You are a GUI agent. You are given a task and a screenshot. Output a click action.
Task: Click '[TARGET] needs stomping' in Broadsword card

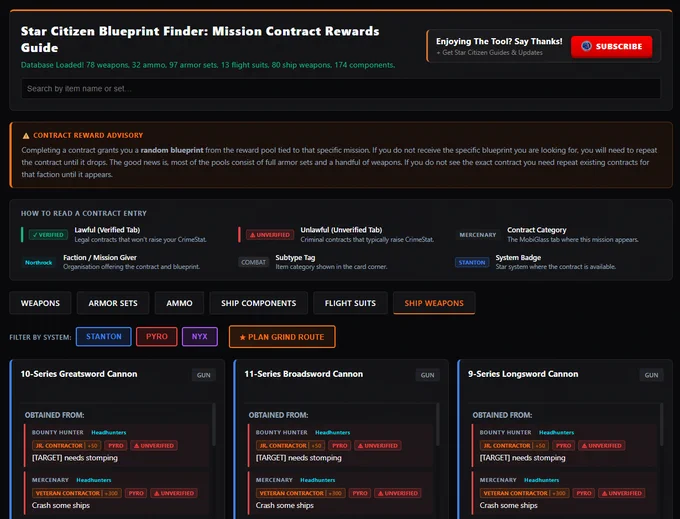tap(298, 458)
